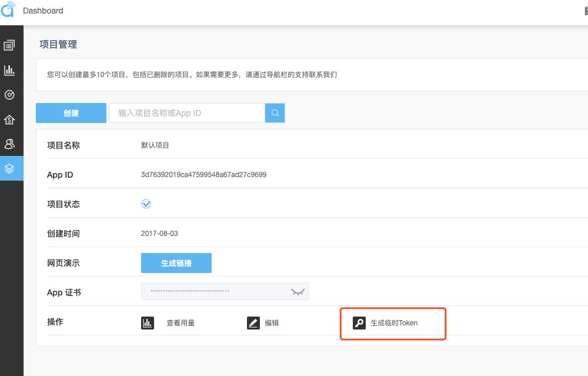Open the finance house-with-dollar sidebar icon

click(x=9, y=119)
